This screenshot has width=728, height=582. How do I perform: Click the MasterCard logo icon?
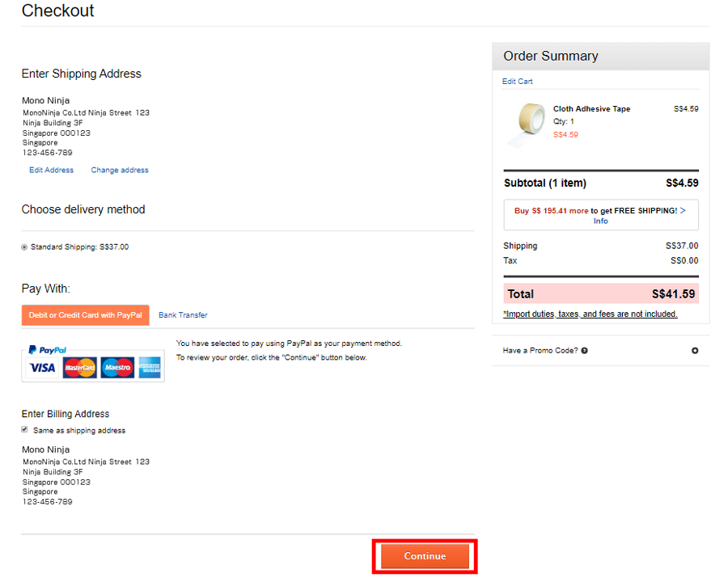click(x=80, y=368)
